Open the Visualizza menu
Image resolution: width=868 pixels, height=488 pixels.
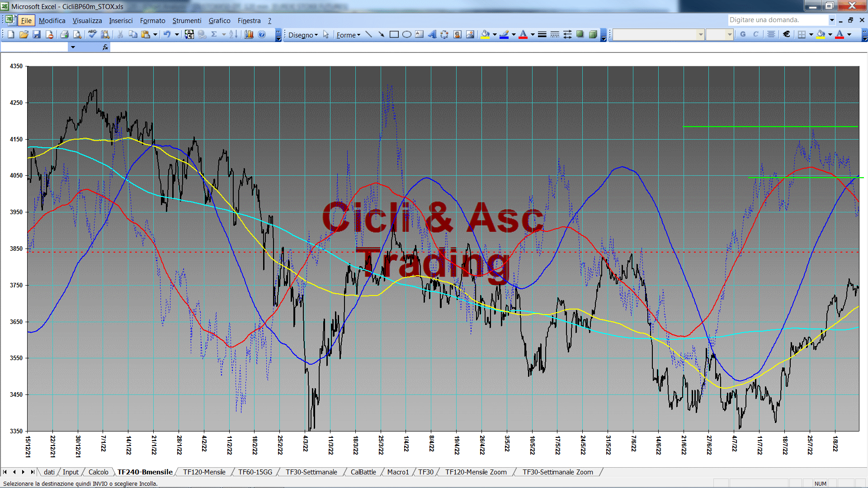tap(87, 21)
